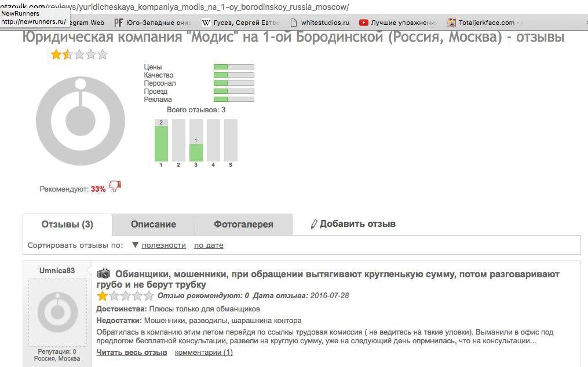Click the 1-star rating bar in histogram
Screen dimensions: 588x367
[161, 143]
